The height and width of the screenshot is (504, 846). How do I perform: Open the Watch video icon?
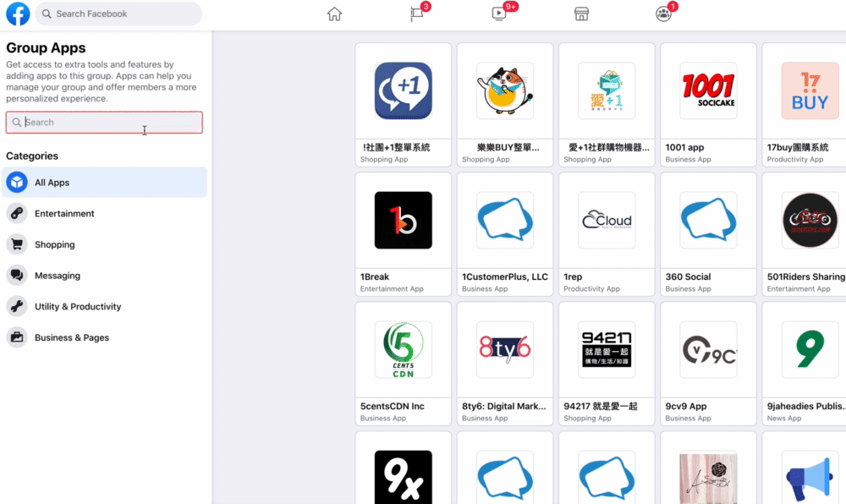tap(498, 14)
